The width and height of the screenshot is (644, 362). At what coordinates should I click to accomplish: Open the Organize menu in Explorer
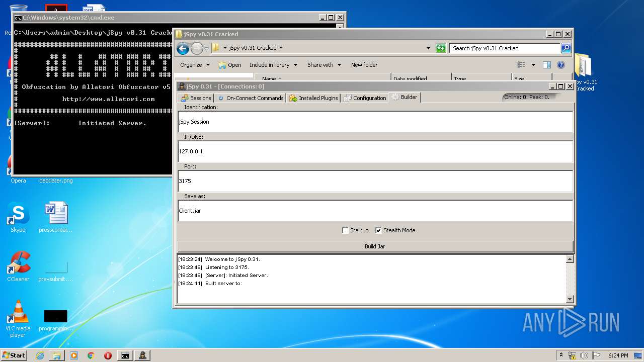coord(195,65)
